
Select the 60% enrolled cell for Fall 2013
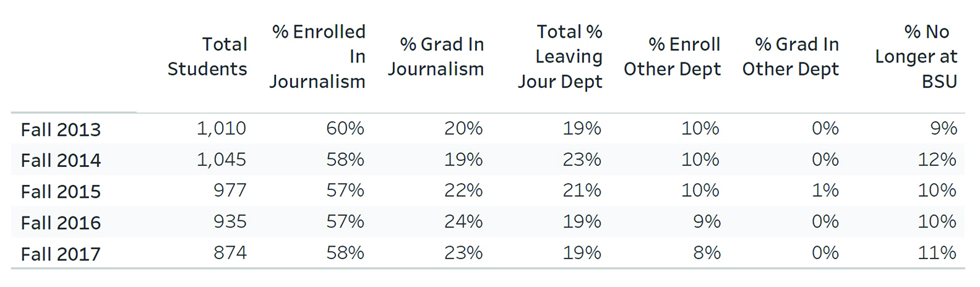point(345,129)
